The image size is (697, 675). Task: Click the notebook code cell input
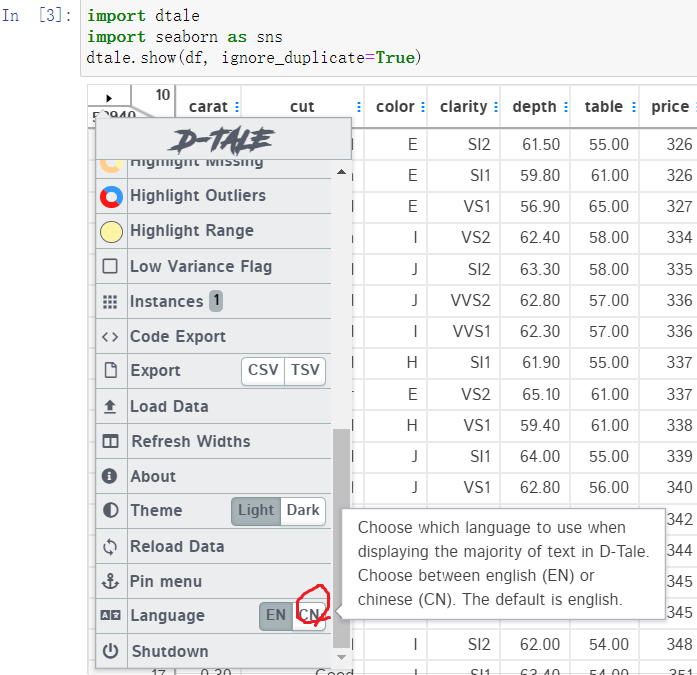point(389,37)
